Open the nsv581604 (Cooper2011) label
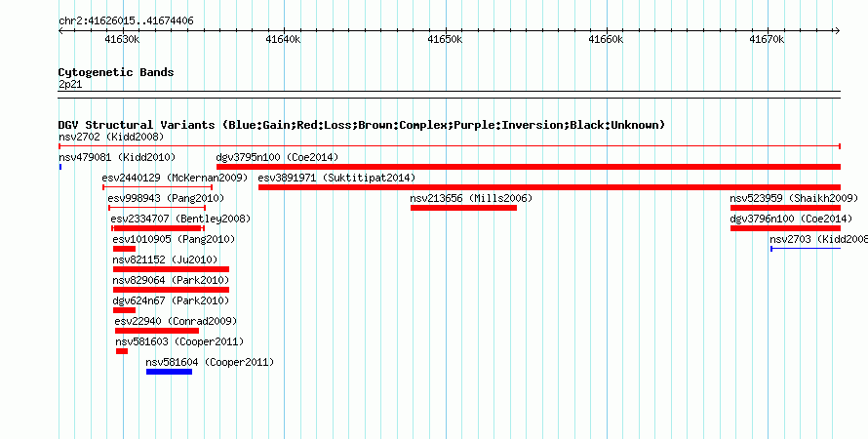The width and height of the screenshot is (868, 439). click(x=210, y=362)
